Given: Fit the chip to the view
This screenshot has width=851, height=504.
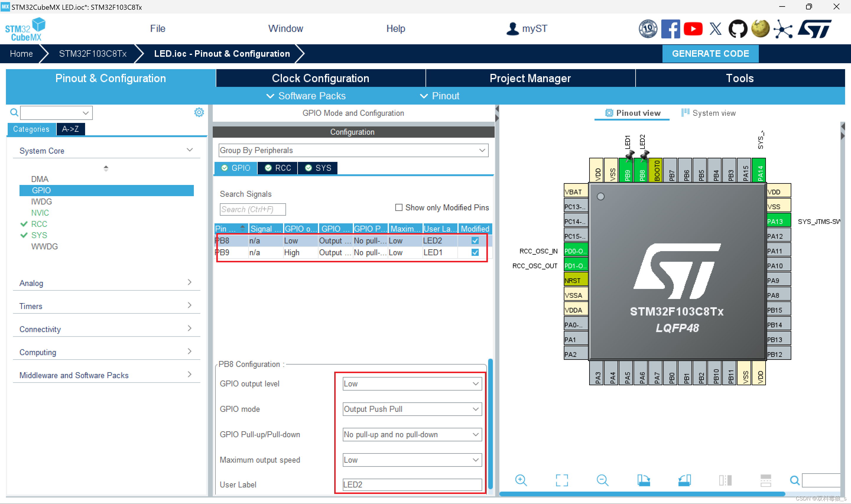Looking at the screenshot, I should tap(562, 480).
